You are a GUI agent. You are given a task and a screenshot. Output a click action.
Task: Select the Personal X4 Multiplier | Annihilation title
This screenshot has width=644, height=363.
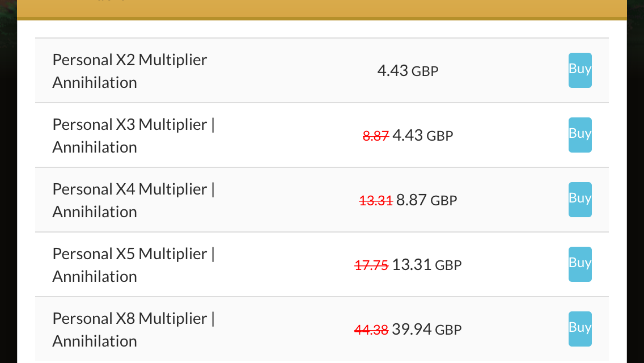(x=133, y=200)
